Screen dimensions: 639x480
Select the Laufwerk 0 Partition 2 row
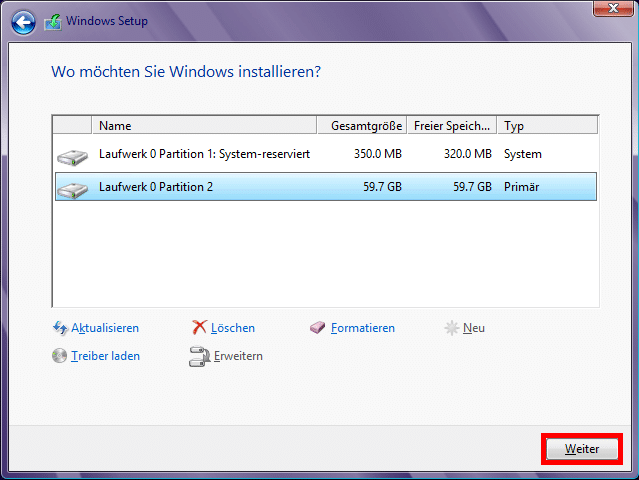tap(326, 187)
